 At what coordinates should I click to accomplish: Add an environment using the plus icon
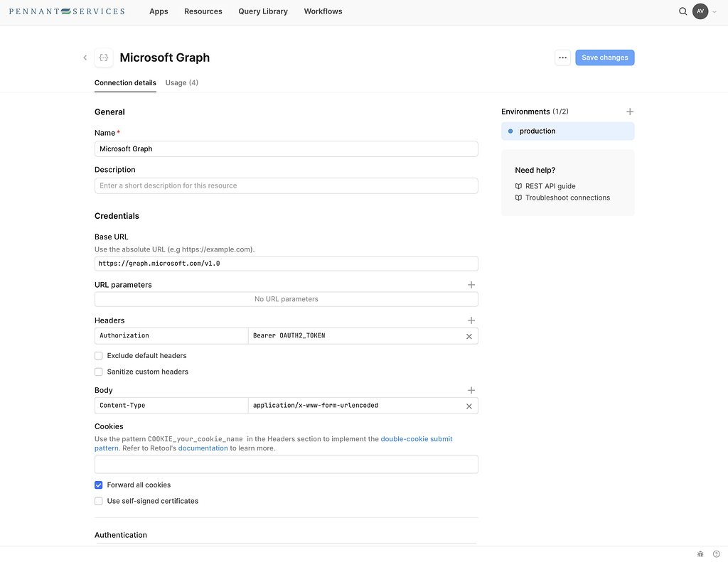(630, 112)
